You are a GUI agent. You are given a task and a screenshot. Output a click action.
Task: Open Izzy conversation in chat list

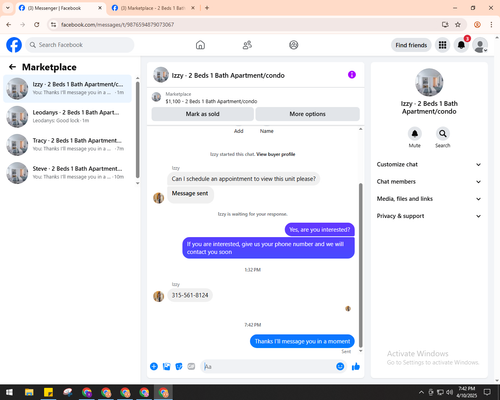[x=67, y=89]
